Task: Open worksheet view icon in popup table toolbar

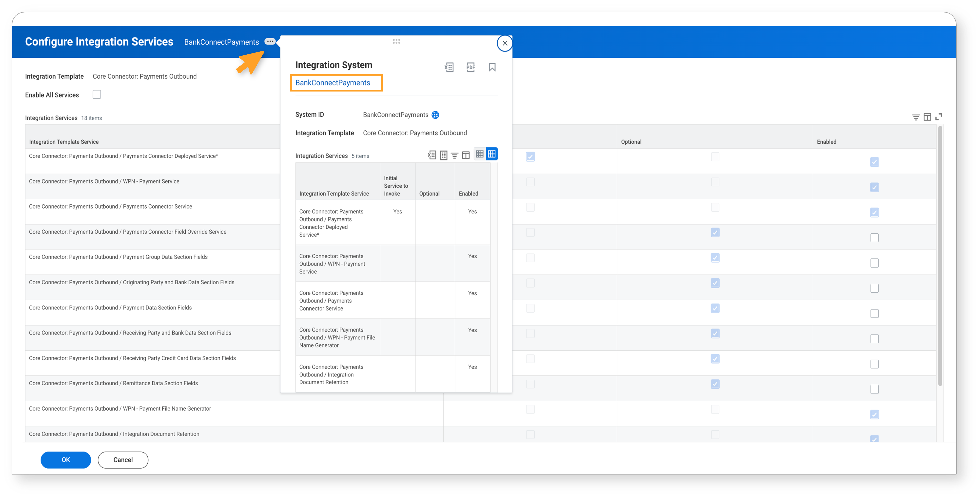Action: coord(443,155)
